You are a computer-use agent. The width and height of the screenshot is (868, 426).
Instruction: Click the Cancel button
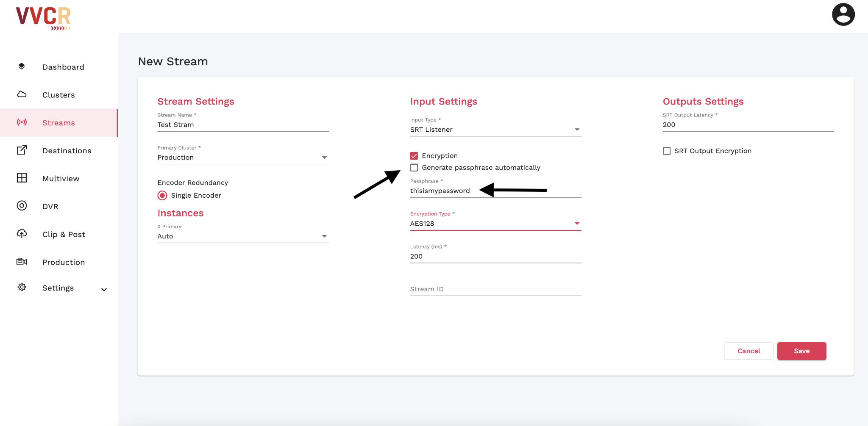[x=748, y=351]
